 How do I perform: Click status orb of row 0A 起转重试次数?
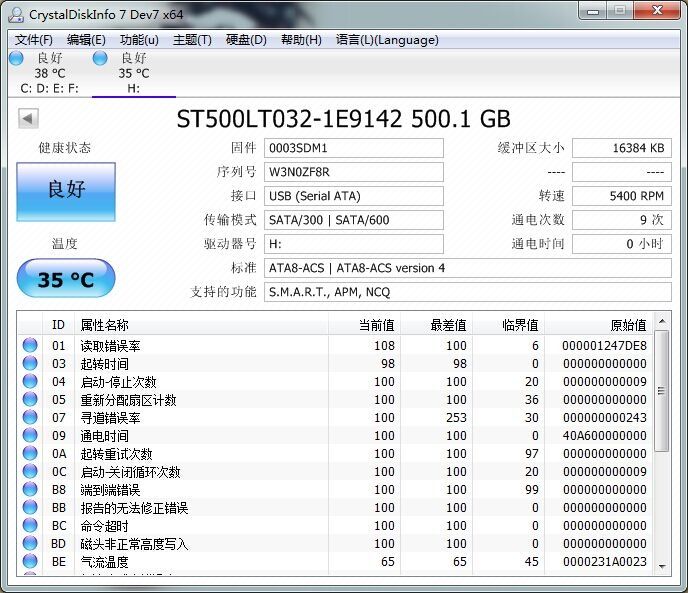(x=30, y=453)
